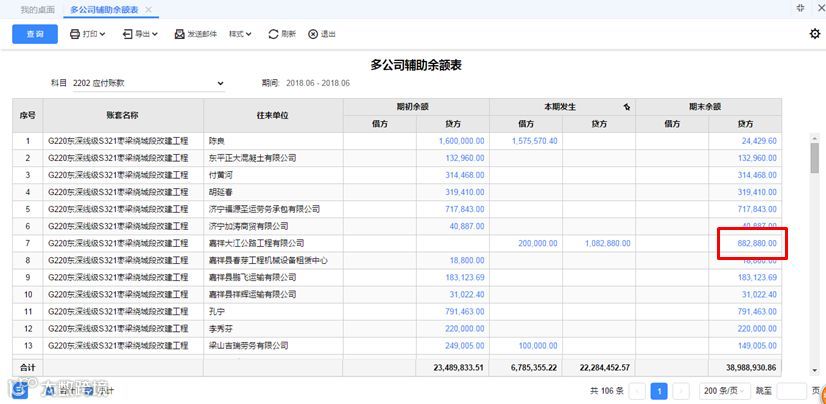Focus the 跳至 page number input
This screenshot has width=826, height=404.
pyautogui.click(x=792, y=391)
